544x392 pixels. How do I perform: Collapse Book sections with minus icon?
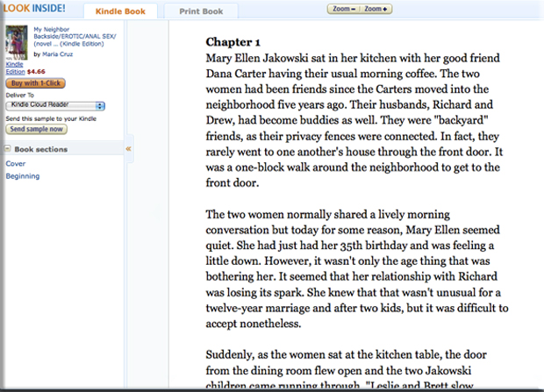click(8, 149)
